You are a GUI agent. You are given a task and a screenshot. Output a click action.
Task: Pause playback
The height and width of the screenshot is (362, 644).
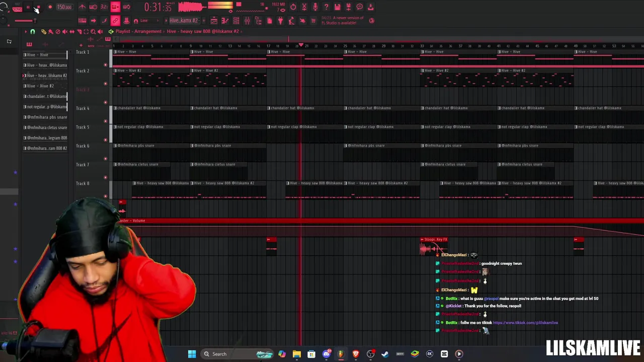pyautogui.click(x=28, y=7)
